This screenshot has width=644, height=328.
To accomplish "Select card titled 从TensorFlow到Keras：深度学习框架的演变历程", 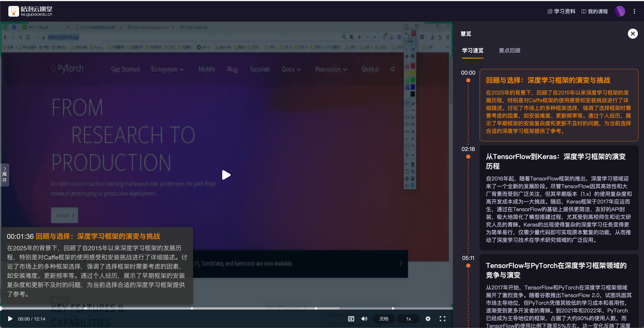I will tap(559, 198).
